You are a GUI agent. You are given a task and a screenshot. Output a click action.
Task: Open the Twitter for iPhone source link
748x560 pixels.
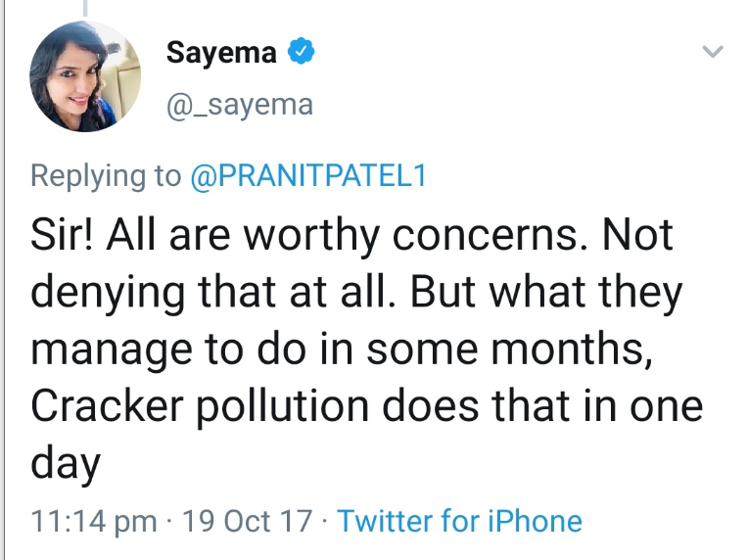click(x=459, y=521)
